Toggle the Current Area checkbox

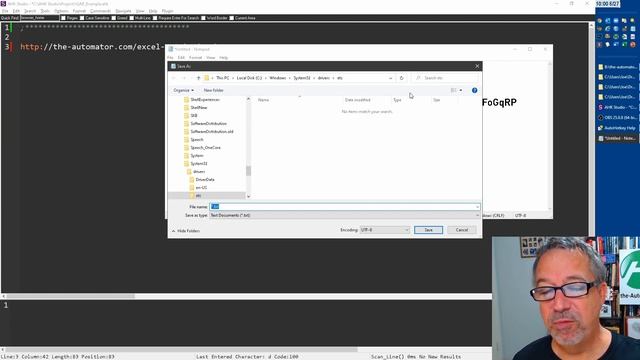point(232,18)
